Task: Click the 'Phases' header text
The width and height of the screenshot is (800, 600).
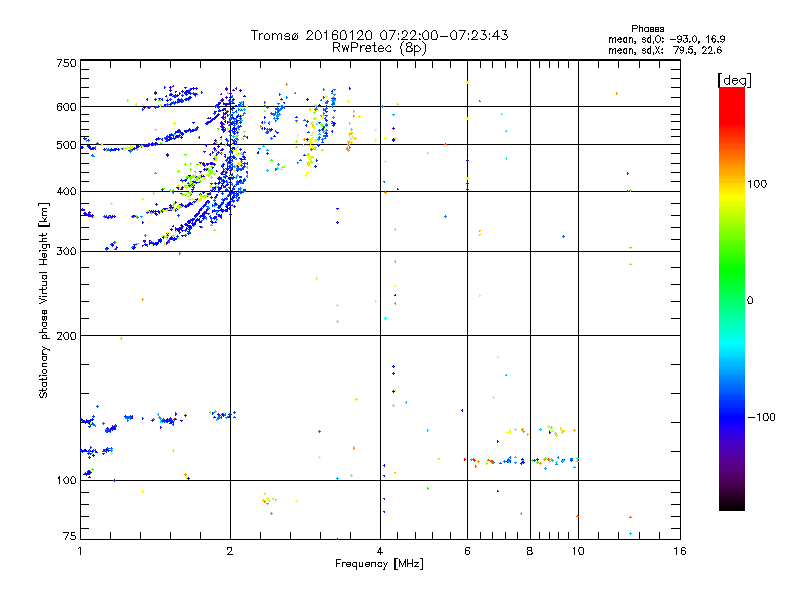Action: (647, 29)
